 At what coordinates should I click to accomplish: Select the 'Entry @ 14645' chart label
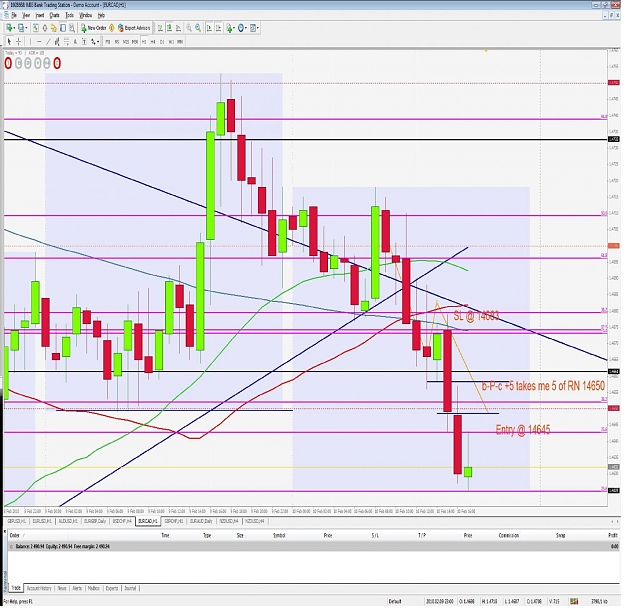523,430
